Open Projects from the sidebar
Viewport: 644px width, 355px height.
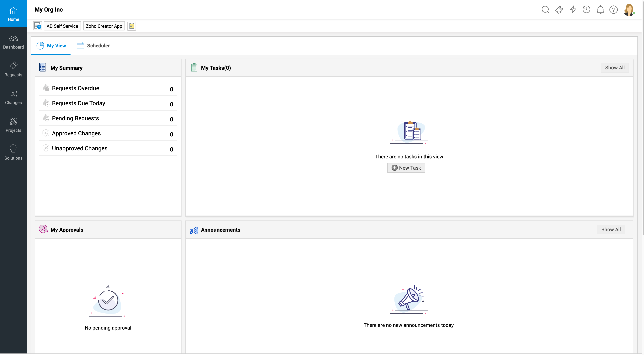13,125
